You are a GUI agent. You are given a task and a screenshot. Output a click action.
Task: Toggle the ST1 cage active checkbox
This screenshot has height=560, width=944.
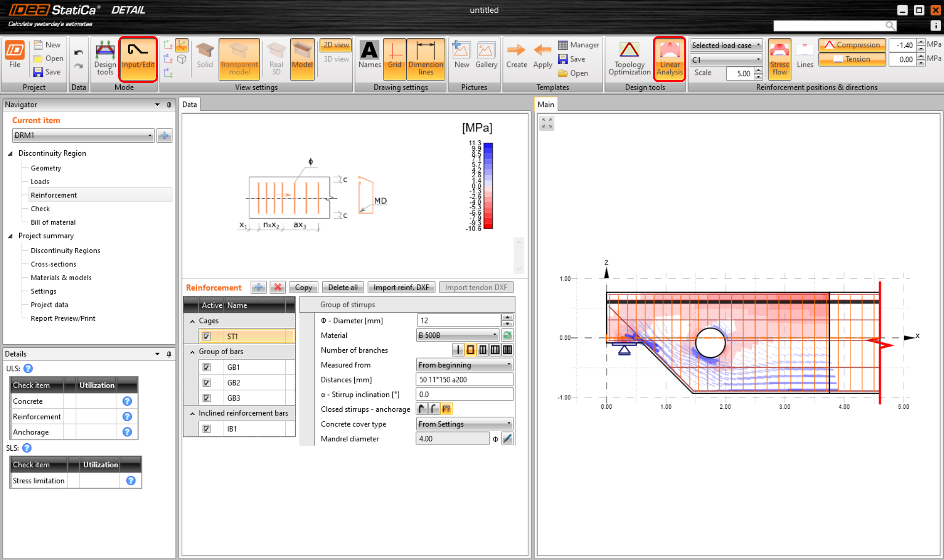[x=207, y=336]
